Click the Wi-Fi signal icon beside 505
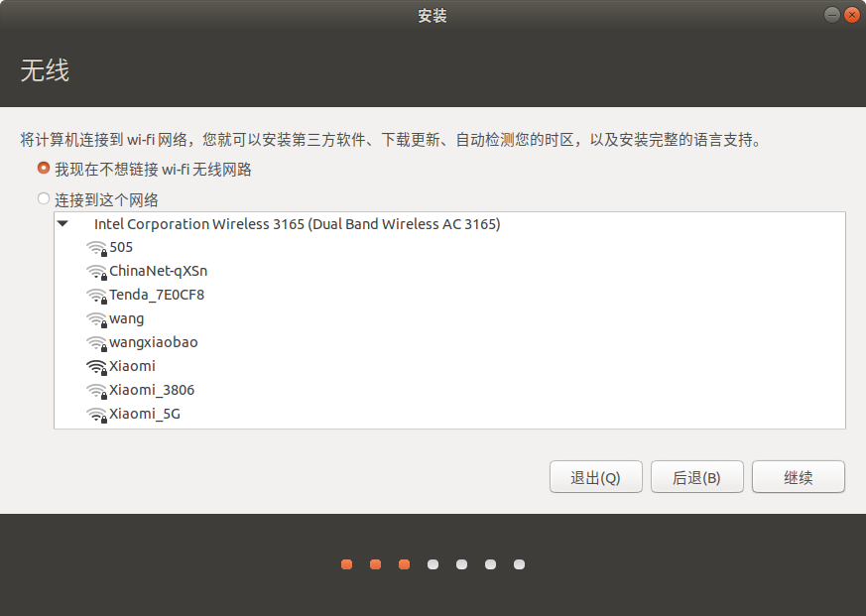866x616 pixels. [x=96, y=248]
